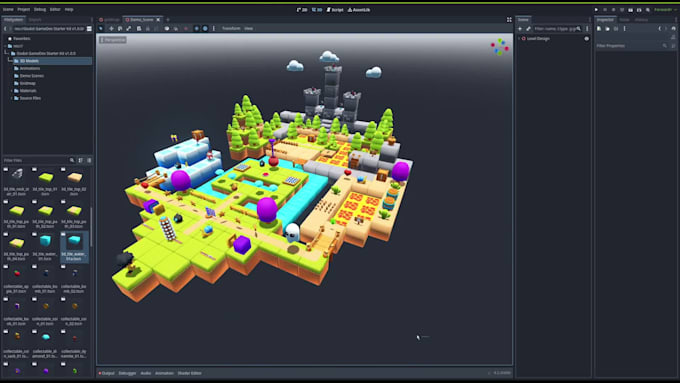Click the list-select icon after Scale tool
The height and width of the screenshot is (383, 680).
click(139, 29)
